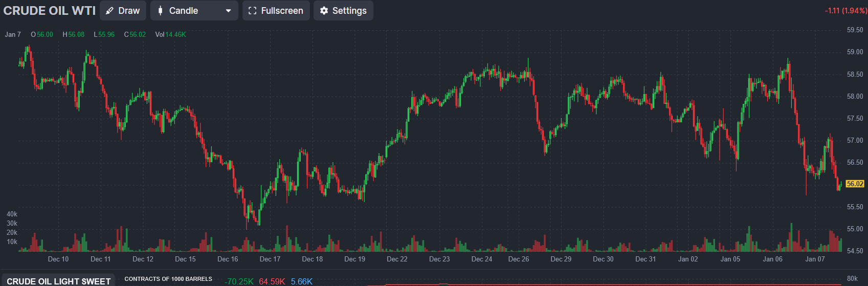Select the CRUDE OIL LIGHT SWEET panel header
868x286 pixels.
point(58,281)
